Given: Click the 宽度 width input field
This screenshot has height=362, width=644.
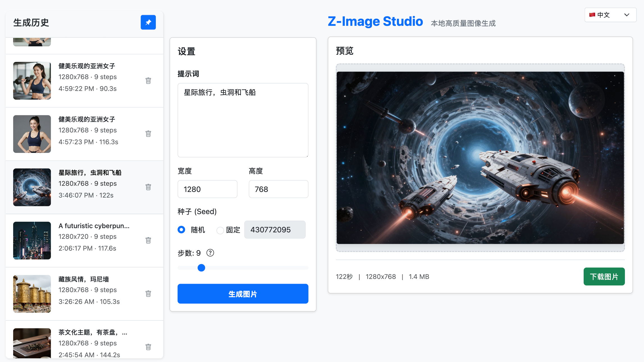Looking at the screenshot, I should pyautogui.click(x=207, y=189).
